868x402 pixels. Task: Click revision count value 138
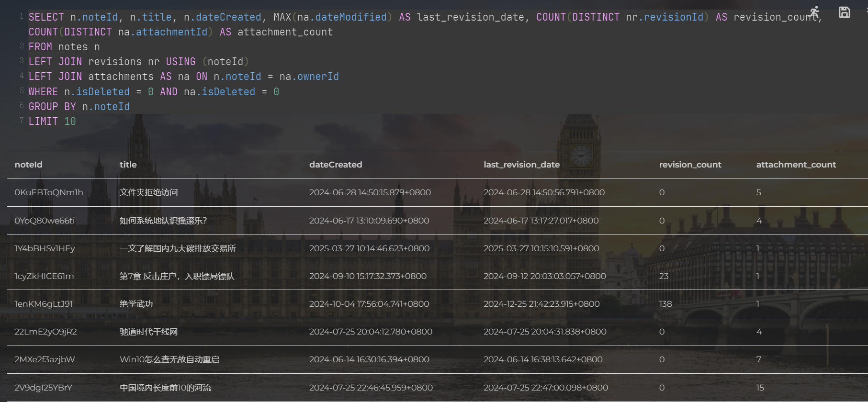point(665,304)
